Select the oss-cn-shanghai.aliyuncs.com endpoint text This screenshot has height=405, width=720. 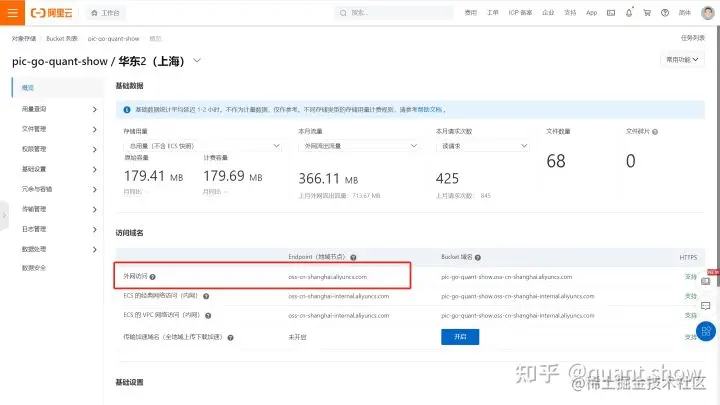pyautogui.click(x=327, y=277)
